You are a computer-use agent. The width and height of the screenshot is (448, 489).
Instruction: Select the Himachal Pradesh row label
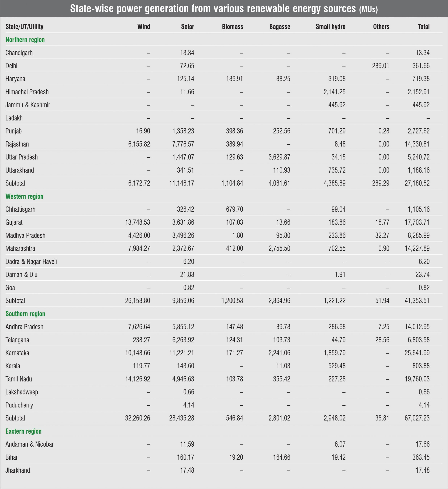pyautogui.click(x=27, y=92)
